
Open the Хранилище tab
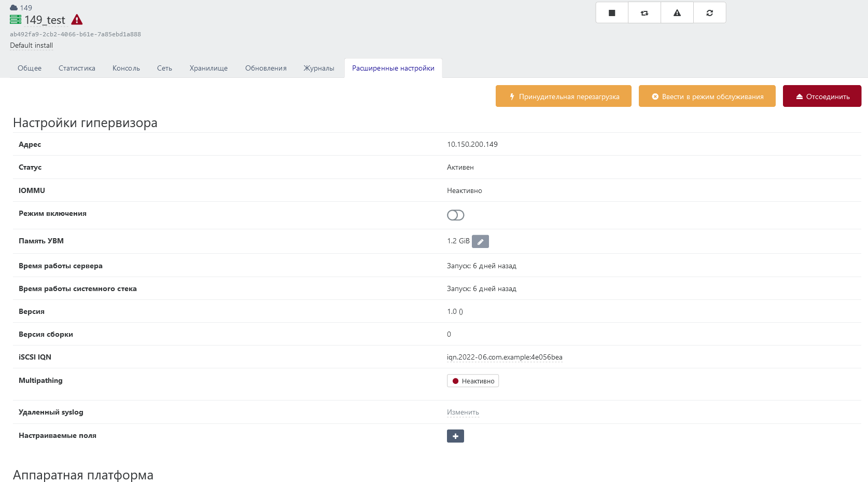click(x=208, y=68)
